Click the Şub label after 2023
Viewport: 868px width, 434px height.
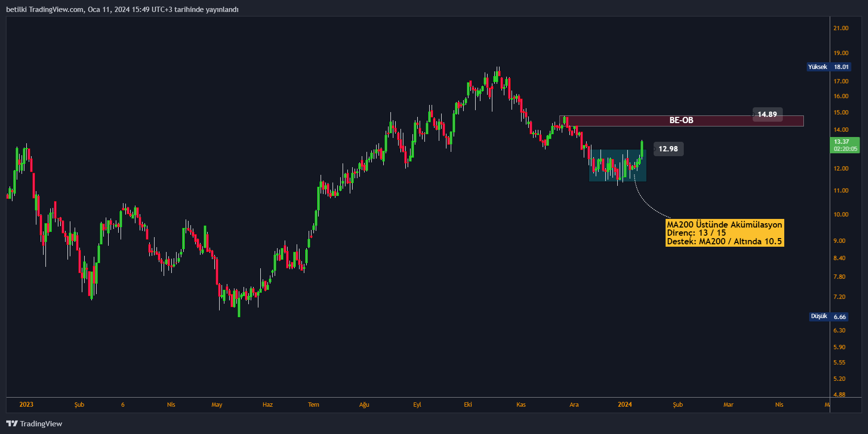(x=79, y=405)
